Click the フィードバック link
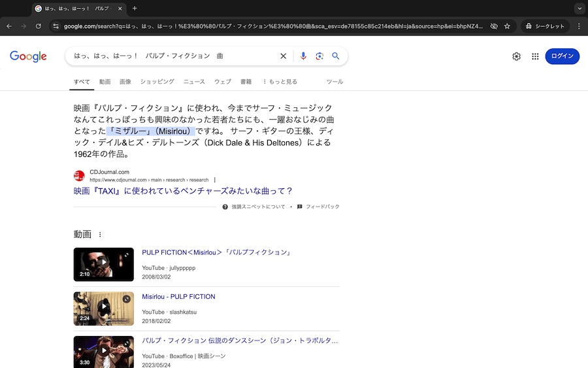 (x=323, y=207)
